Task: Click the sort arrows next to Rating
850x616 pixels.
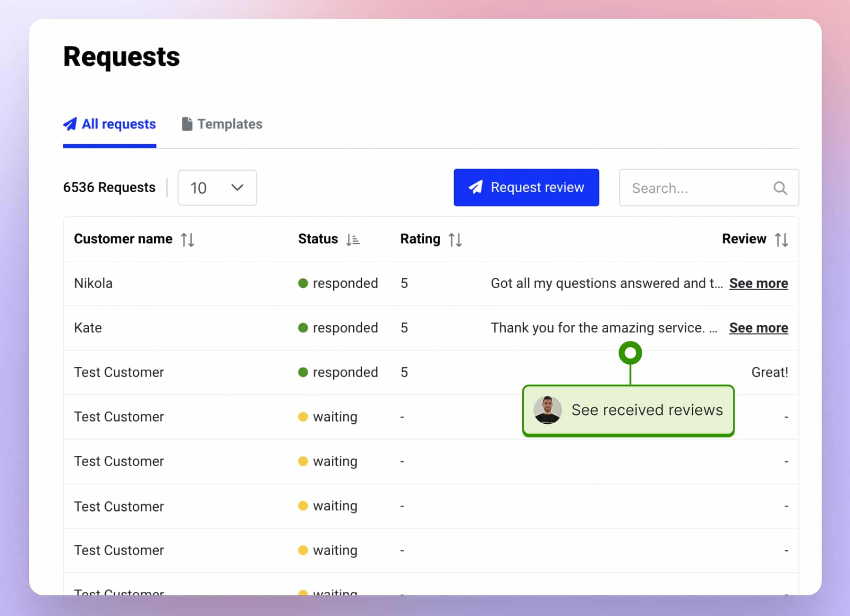Action: (x=455, y=239)
